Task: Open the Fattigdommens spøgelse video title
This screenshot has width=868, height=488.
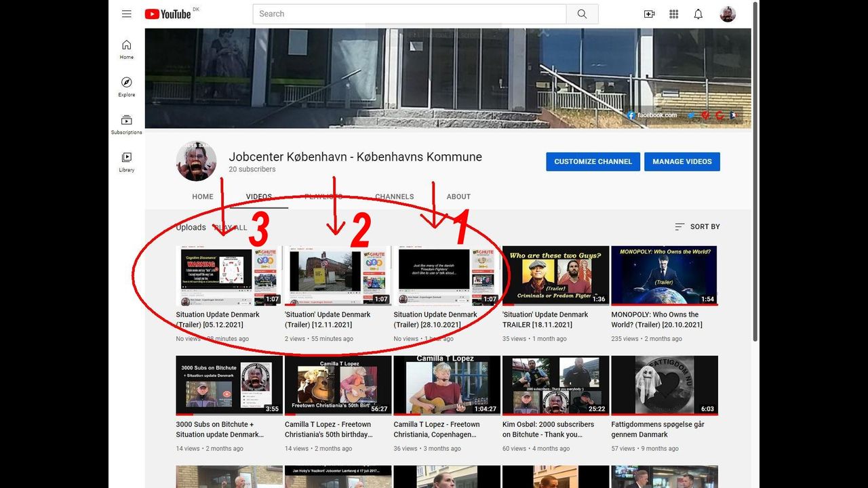Action: click(x=658, y=429)
